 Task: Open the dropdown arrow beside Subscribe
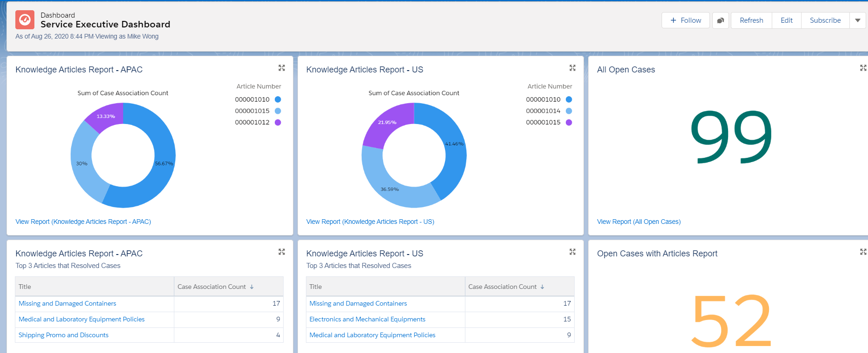(x=858, y=20)
